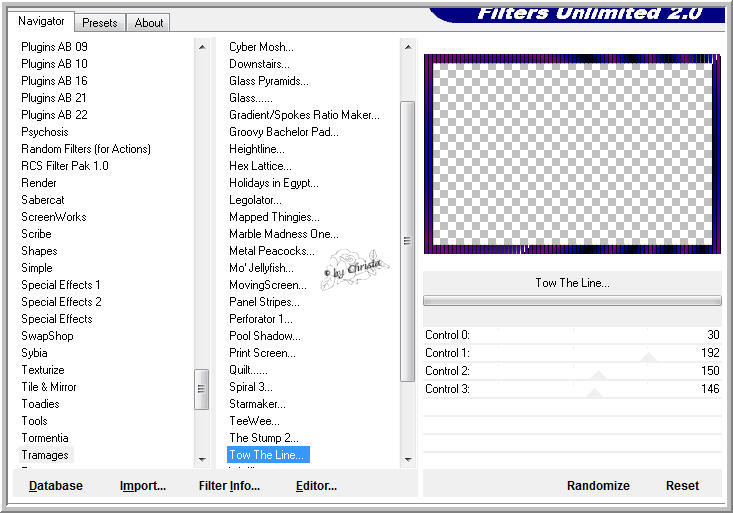Screen dimensions: 733x513
Task: Select Tile & Mirror category
Action: (49, 387)
